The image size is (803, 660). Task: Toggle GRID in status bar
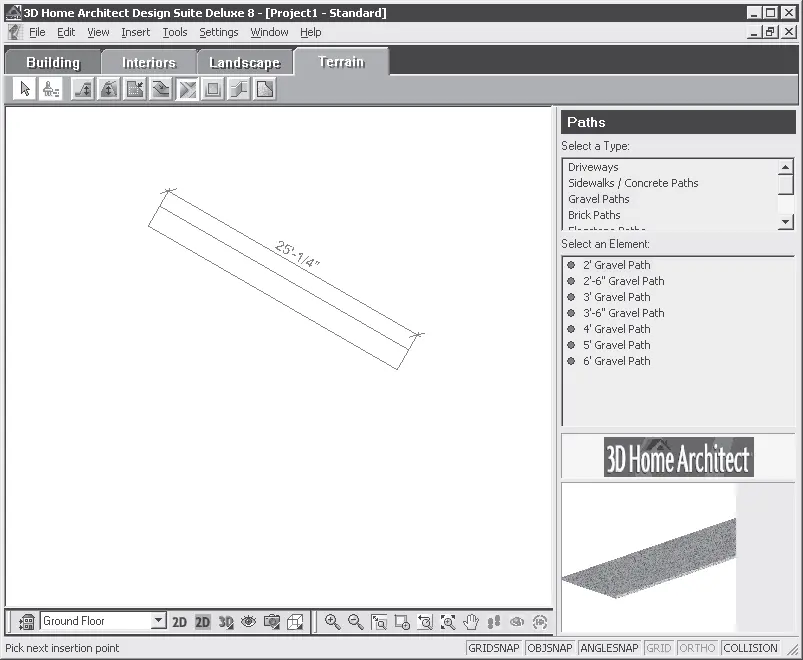coord(659,648)
